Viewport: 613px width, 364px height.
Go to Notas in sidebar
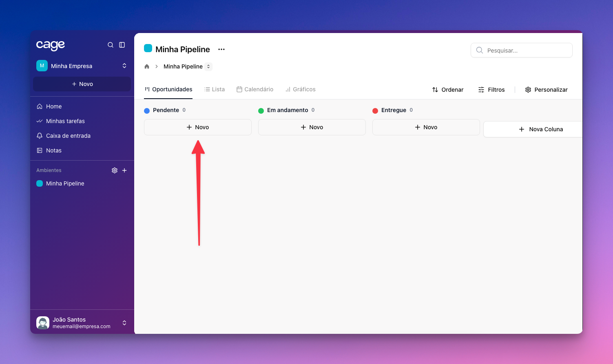[53, 150]
